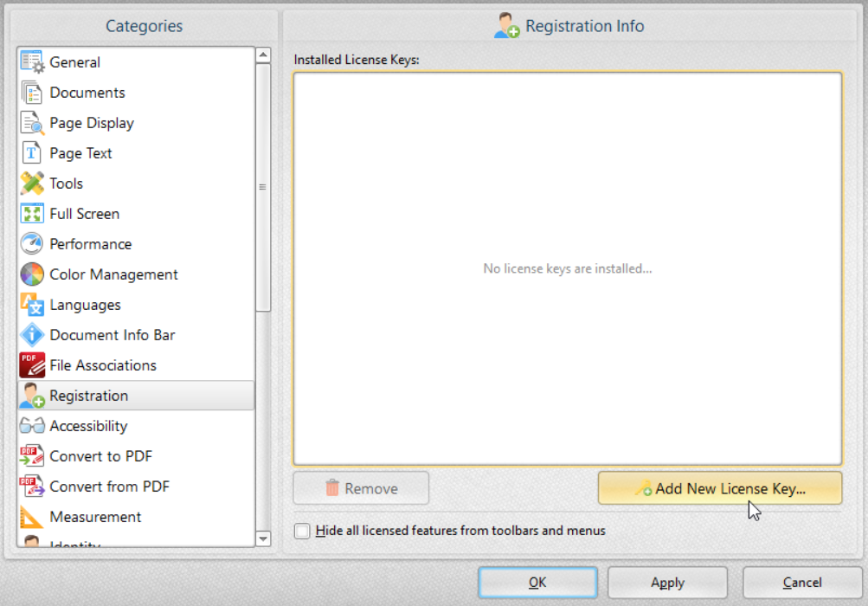Click the Full Screen arrows icon
Screen dimensions: 868x606
[x=32, y=214]
